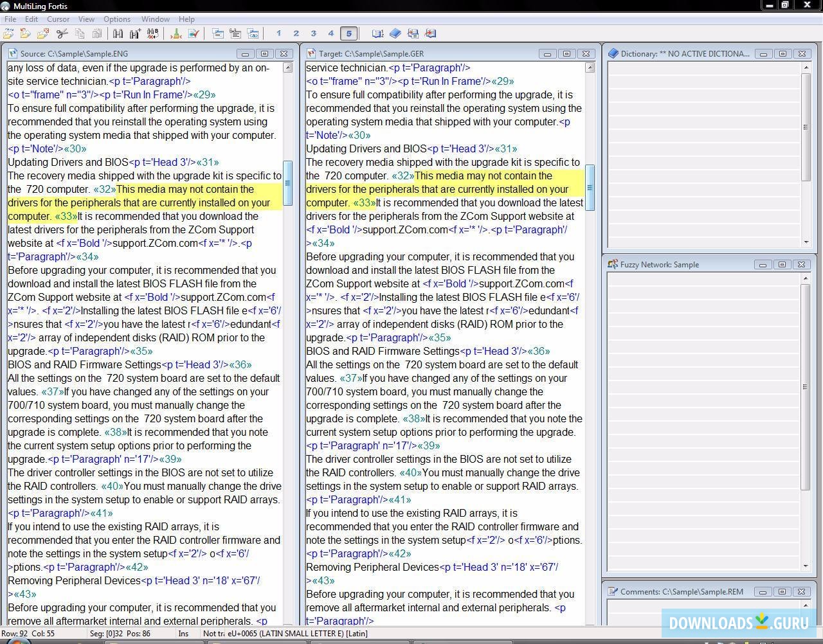Open the Options menu
Screen dimensions: 823x644
[x=117, y=19]
